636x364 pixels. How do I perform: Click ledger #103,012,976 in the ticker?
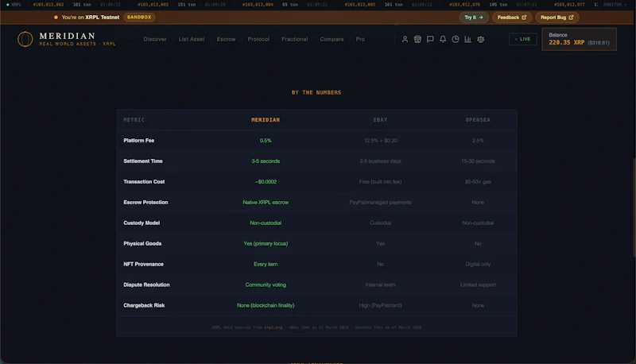click(465, 5)
